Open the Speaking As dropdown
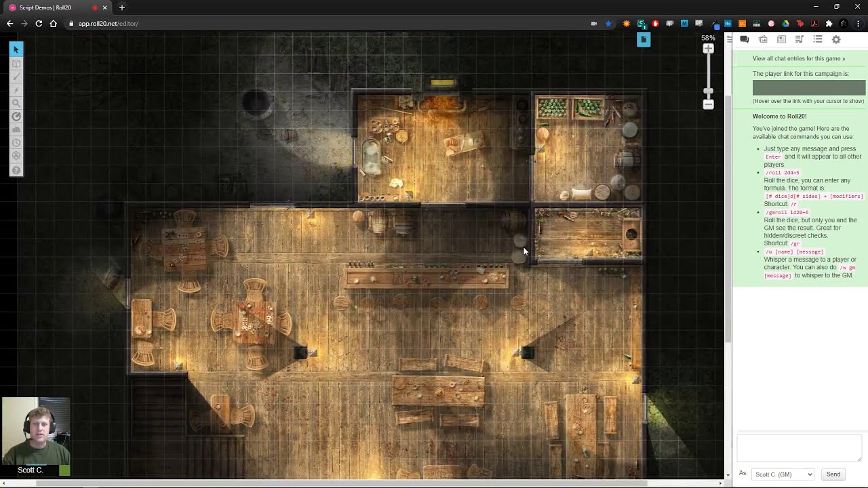The height and width of the screenshot is (488, 868). 783,474
